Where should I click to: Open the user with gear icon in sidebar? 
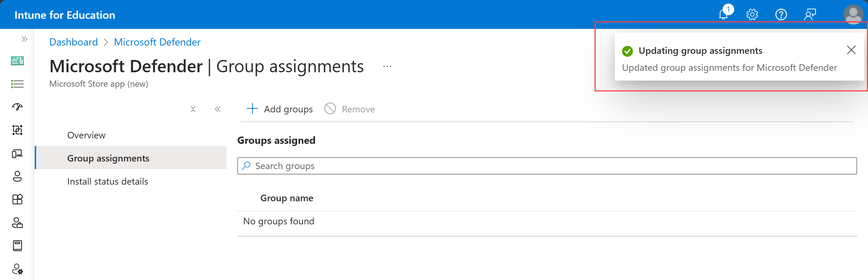coord(17,269)
